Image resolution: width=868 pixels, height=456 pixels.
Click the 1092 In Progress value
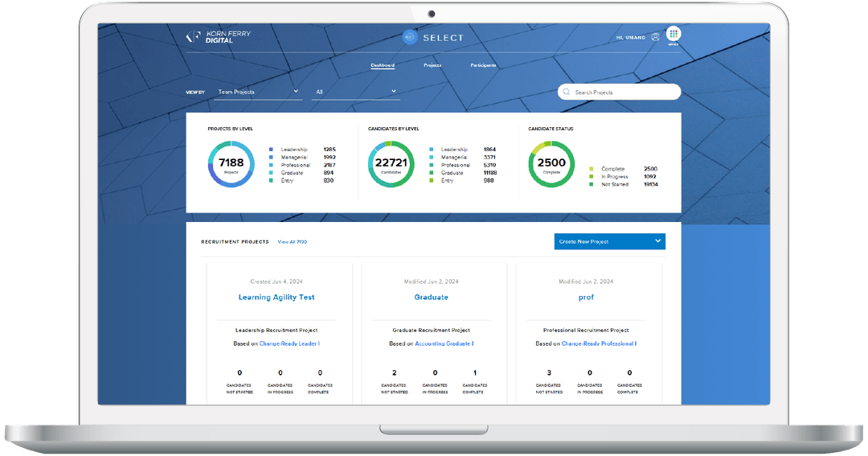click(650, 177)
